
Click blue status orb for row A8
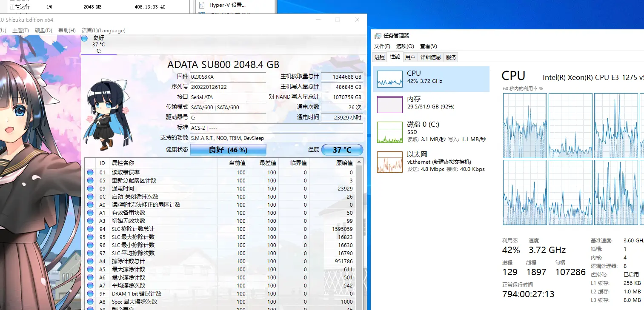click(x=90, y=301)
